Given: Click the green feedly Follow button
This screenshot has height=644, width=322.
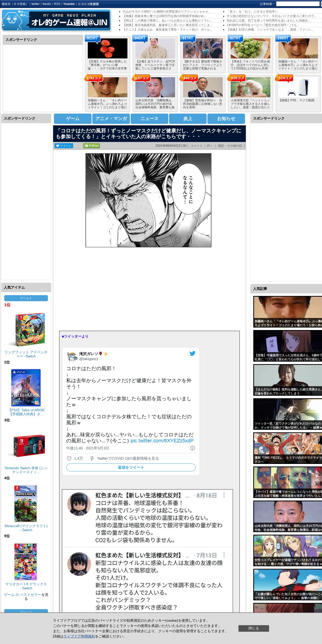Looking at the screenshot, I should (x=92, y=146).
